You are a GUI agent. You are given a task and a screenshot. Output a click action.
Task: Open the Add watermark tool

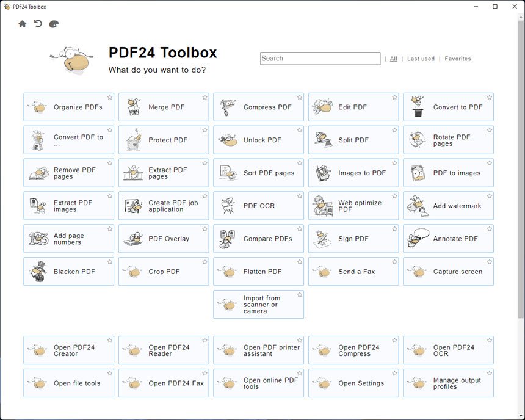tap(448, 206)
